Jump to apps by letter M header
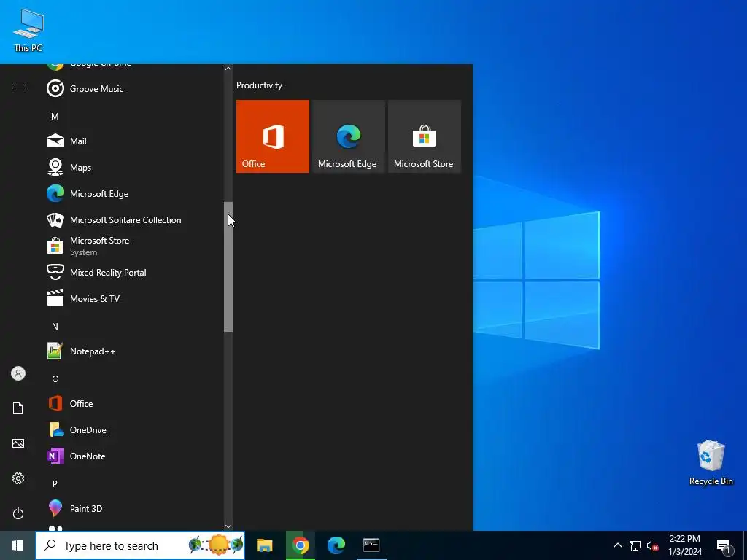The height and width of the screenshot is (560, 747). [55, 116]
